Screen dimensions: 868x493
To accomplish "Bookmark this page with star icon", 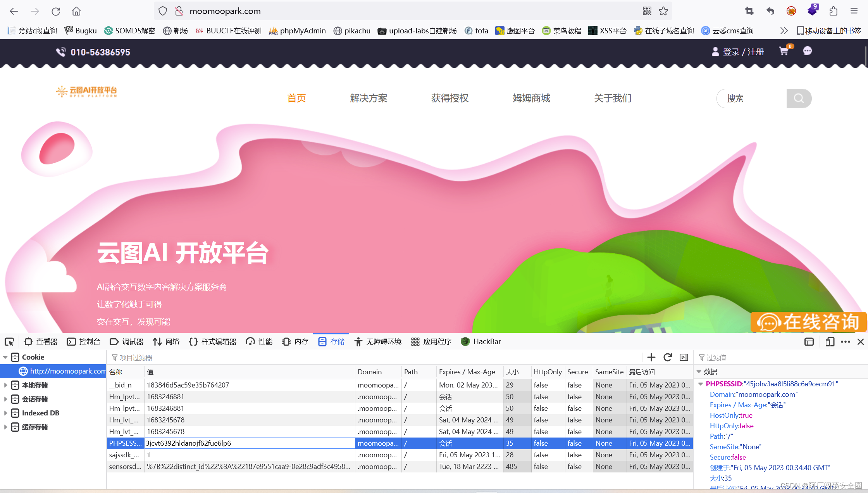I will [663, 11].
